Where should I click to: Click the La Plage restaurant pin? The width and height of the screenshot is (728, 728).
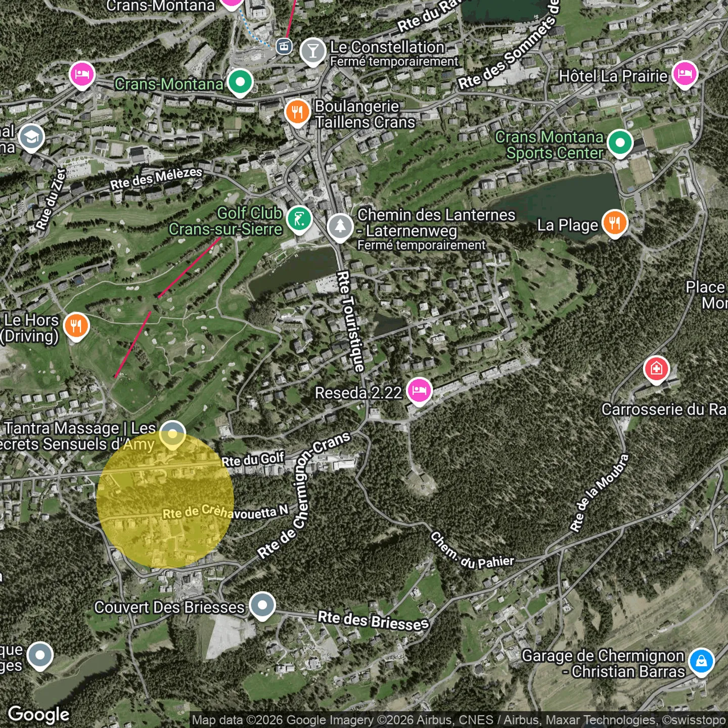tap(615, 223)
